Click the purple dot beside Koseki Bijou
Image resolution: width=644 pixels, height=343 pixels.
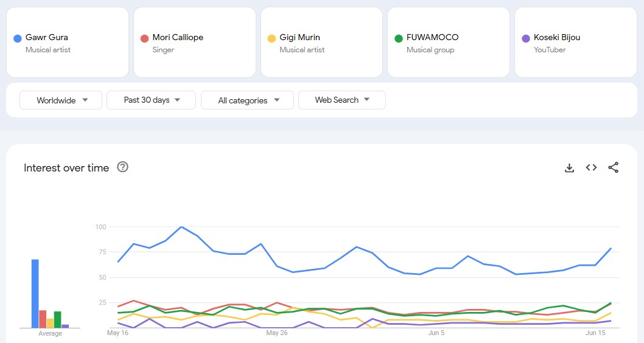[x=525, y=38]
